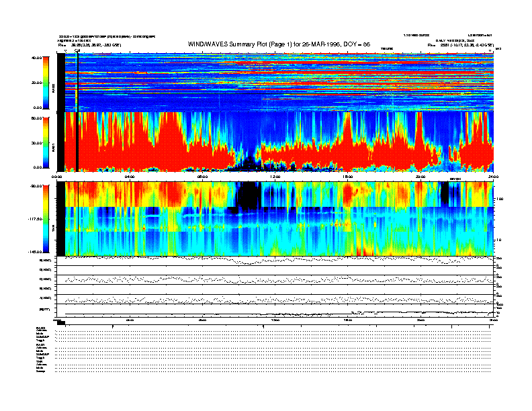
Task: Click the -117.50 tick on TNR color scale
Action: tap(35, 219)
